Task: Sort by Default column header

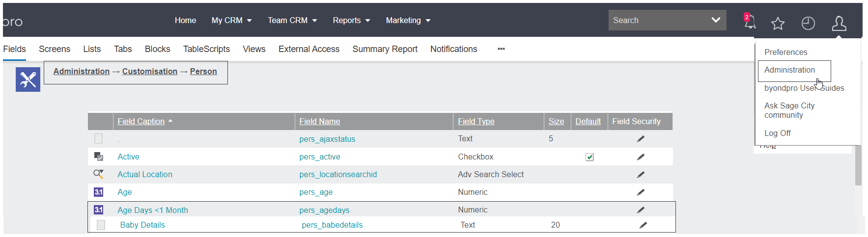Action: click(x=588, y=122)
